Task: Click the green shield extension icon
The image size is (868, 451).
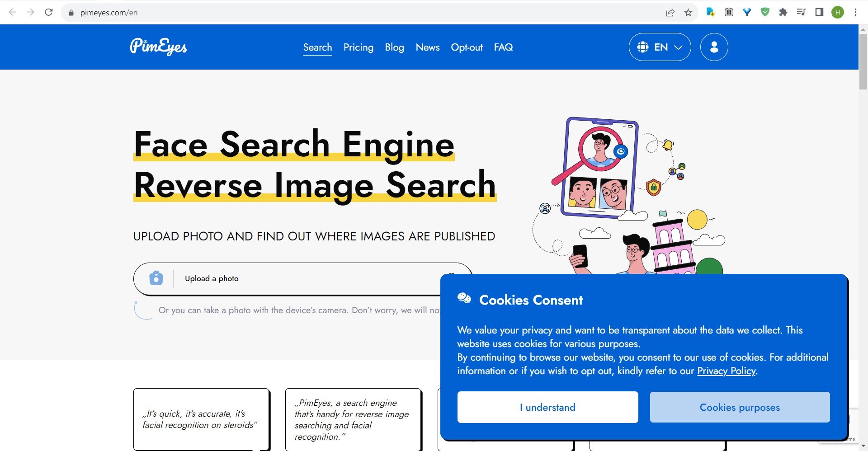Action: coord(765,12)
